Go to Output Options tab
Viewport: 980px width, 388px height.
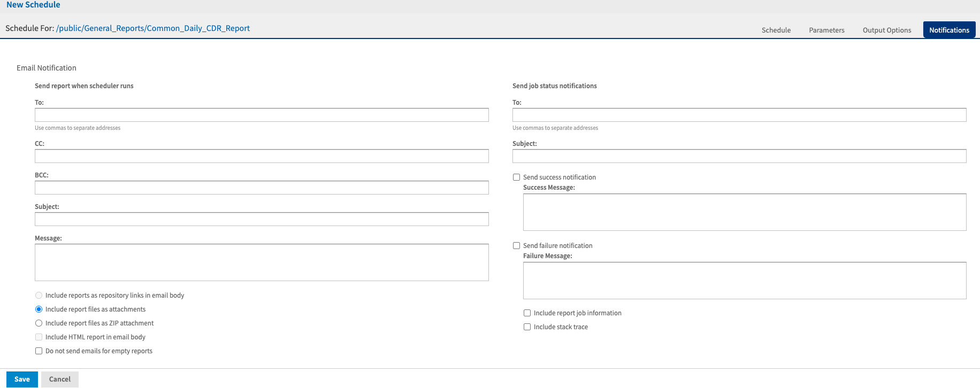tap(886, 30)
